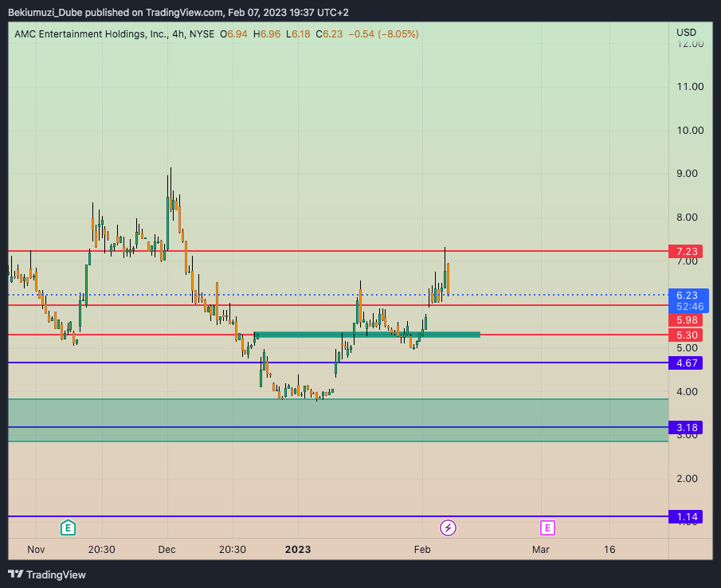Select the 5.30 red price label
Viewport: 721px width, 588px height.
pos(686,335)
